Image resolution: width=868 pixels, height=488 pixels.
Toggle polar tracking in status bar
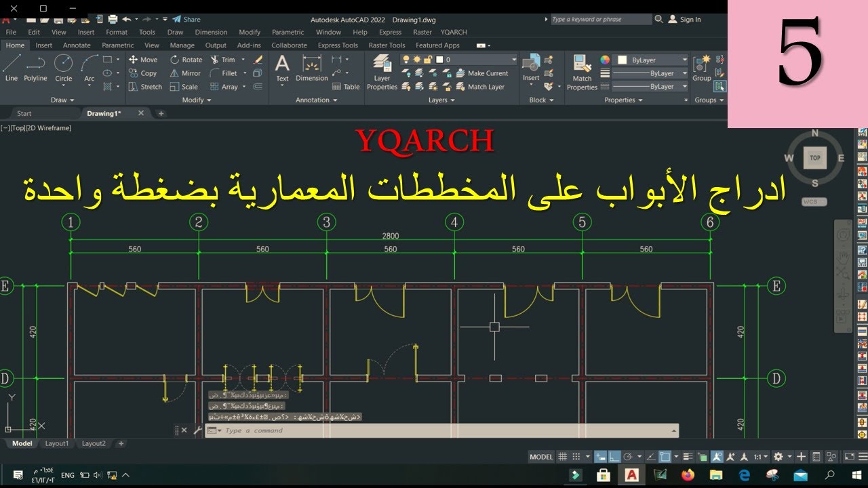pyautogui.click(x=628, y=457)
